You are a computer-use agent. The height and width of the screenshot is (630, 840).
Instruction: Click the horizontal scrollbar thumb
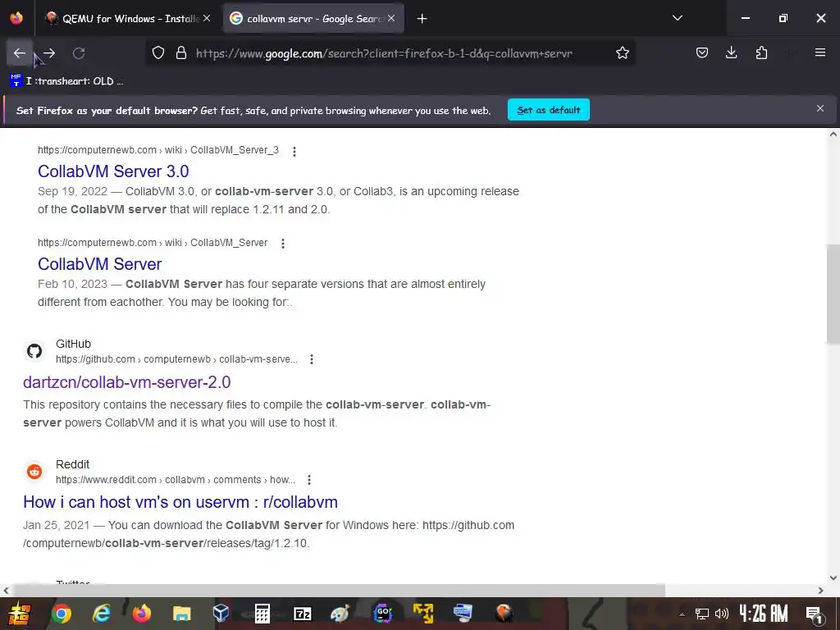[339, 591]
